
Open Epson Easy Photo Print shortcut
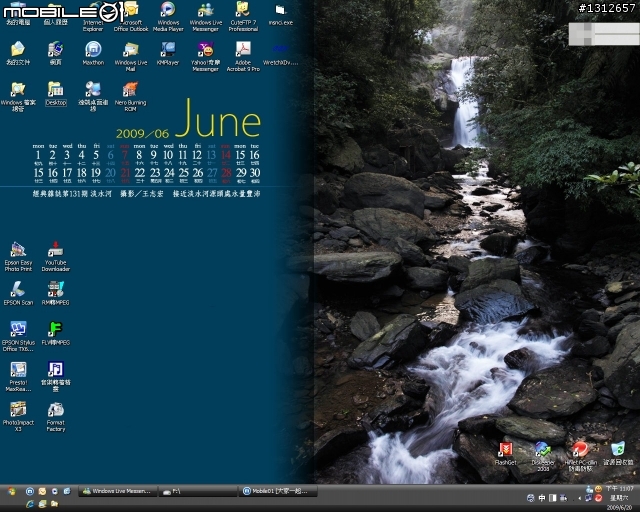click(x=18, y=256)
